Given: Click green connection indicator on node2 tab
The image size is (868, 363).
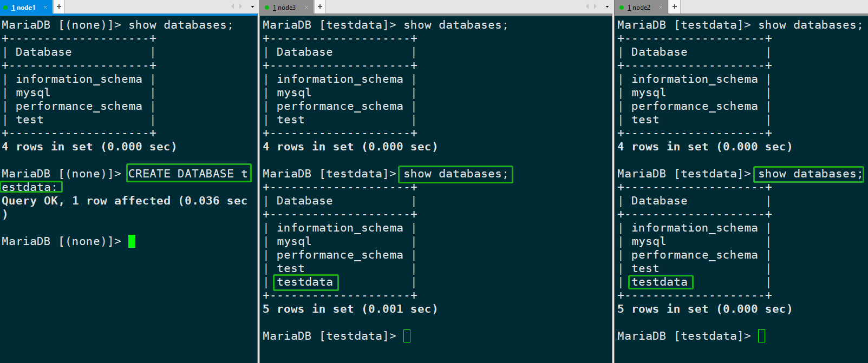Looking at the screenshot, I should click(622, 8).
